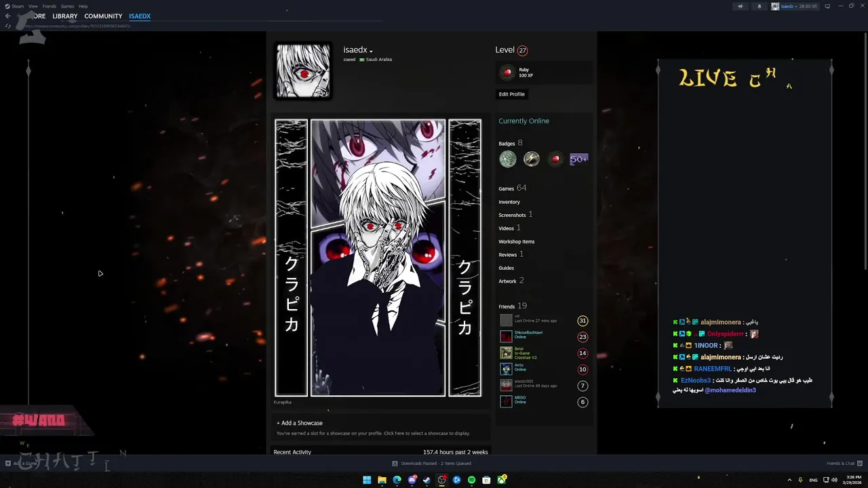Open the Downloads Paused status

431,464
